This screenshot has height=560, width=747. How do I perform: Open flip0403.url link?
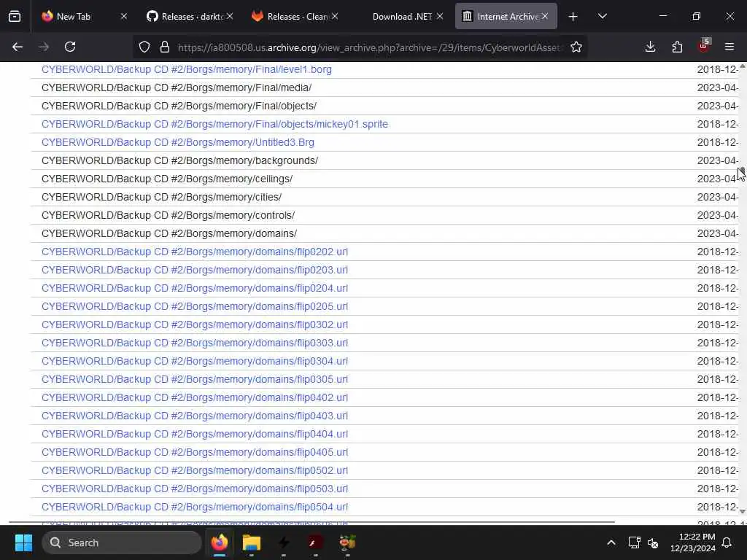click(x=194, y=416)
